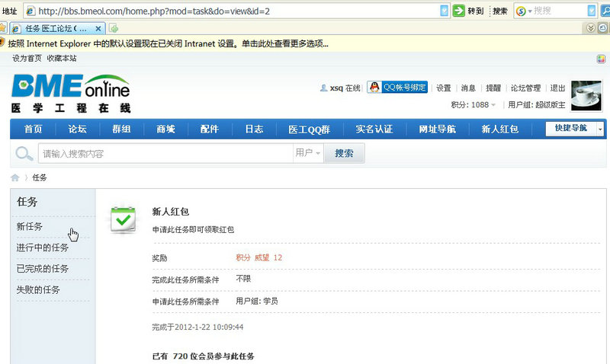Click the home icon in the breadcrumb

(x=15, y=177)
